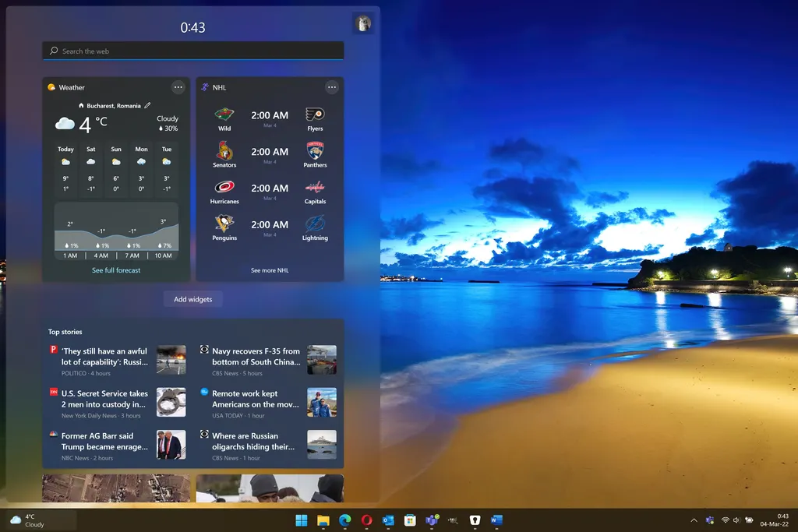Launch Microsoft Edge from the taskbar
The height and width of the screenshot is (532, 798).
click(x=344, y=520)
